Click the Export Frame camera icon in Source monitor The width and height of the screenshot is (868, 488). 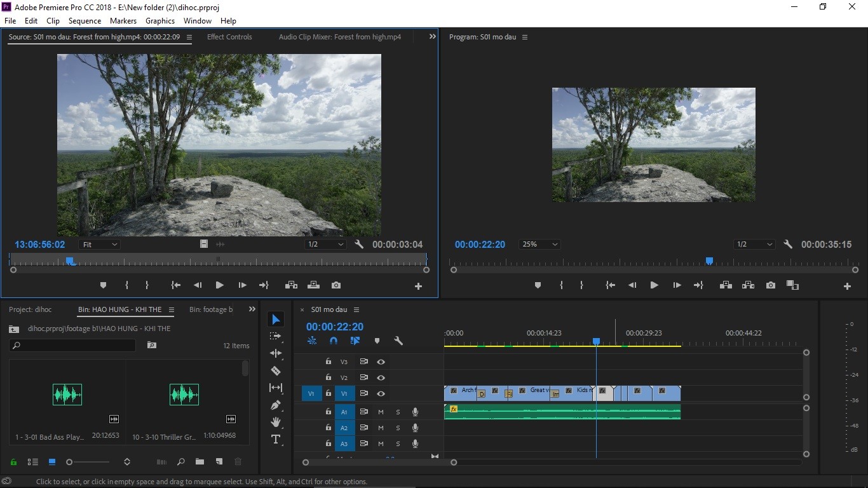(x=336, y=286)
